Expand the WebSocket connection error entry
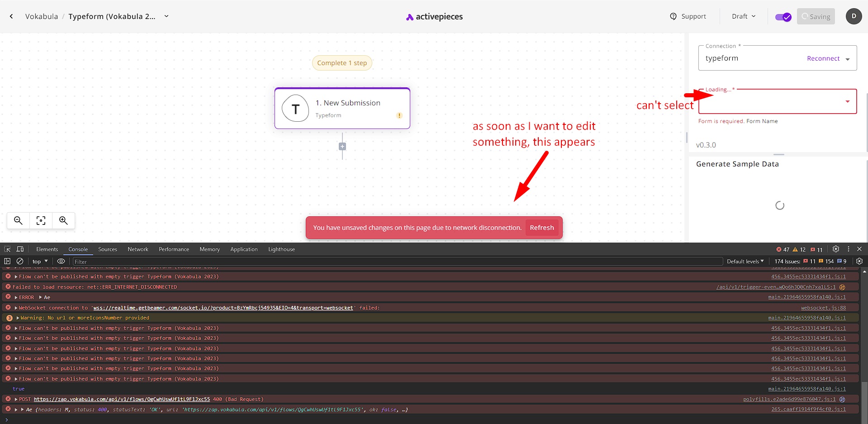Viewport: 868px width, 424px height. click(x=16, y=308)
